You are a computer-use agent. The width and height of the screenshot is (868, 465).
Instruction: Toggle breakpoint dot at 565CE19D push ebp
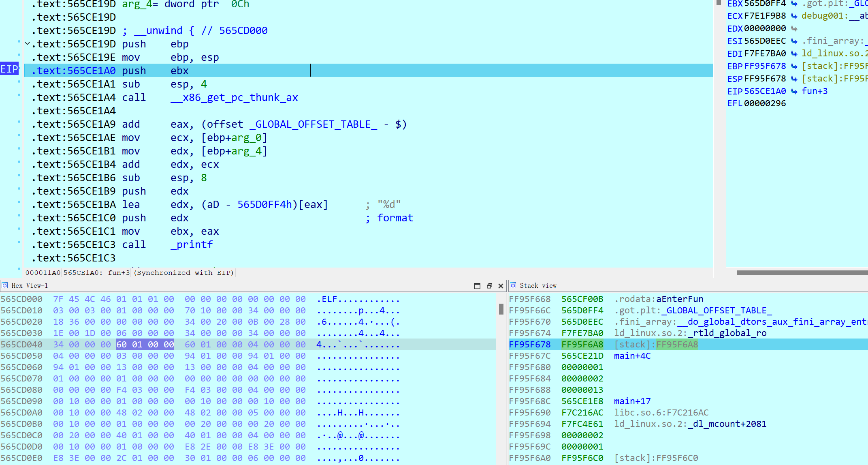point(19,42)
